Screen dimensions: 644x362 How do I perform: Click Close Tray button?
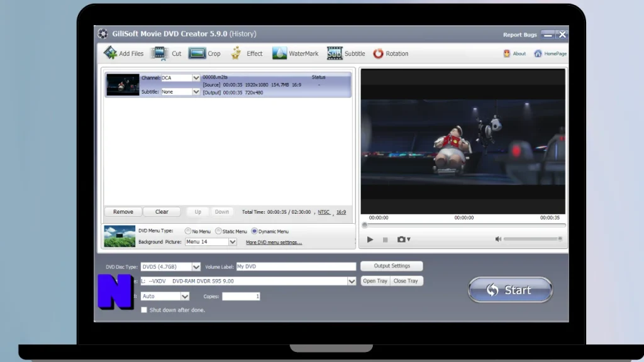406,281
